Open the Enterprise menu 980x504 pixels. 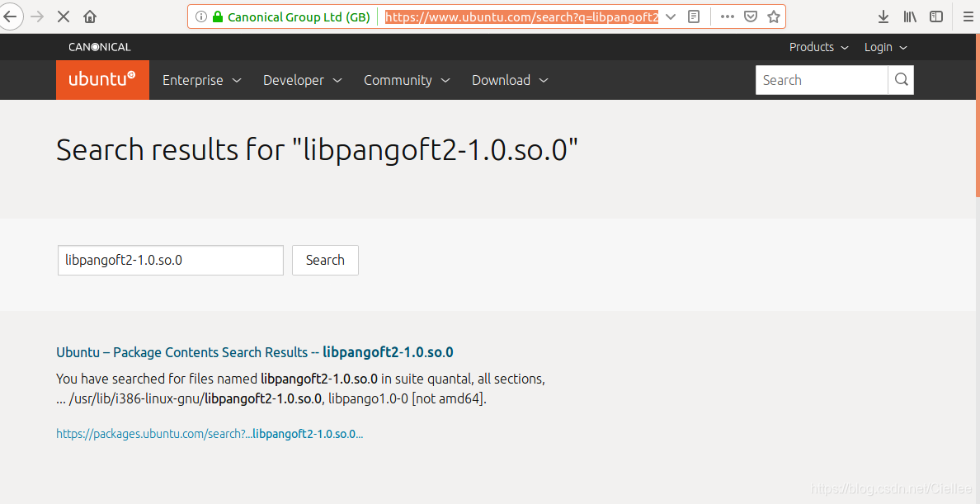(x=202, y=80)
